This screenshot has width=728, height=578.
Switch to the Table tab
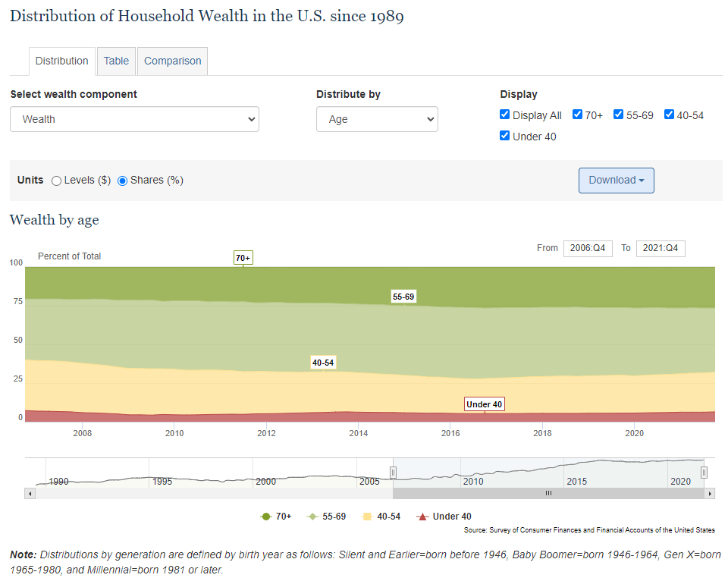point(116,61)
